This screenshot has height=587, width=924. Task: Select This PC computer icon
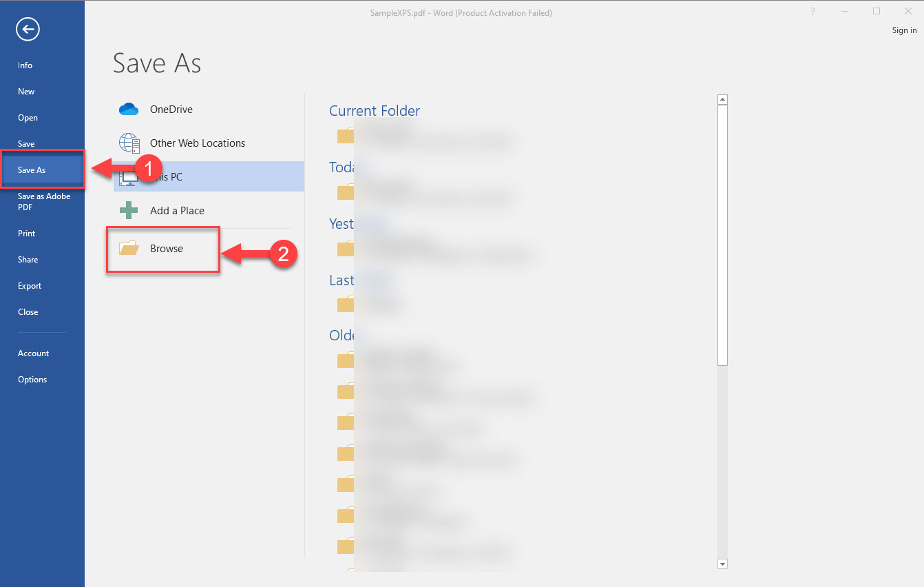[129, 178]
